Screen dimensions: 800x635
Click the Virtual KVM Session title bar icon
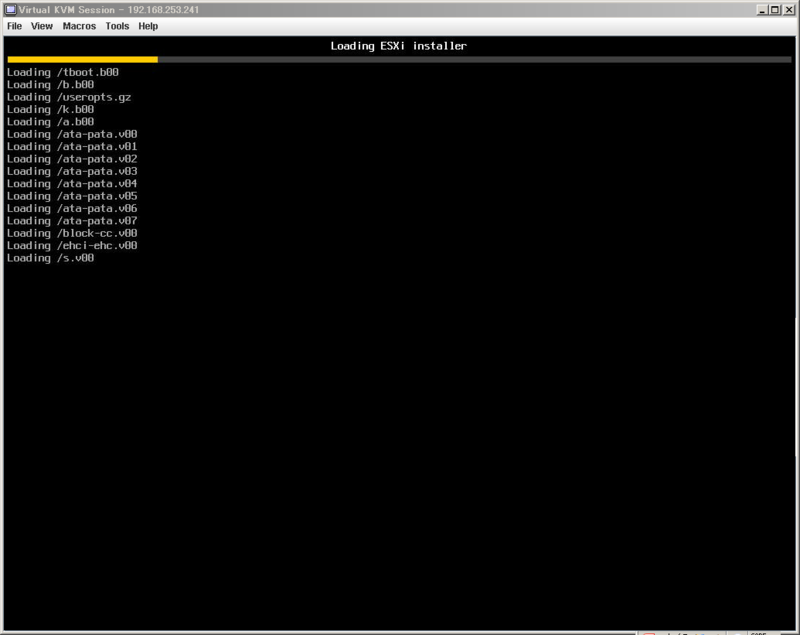[10, 9]
